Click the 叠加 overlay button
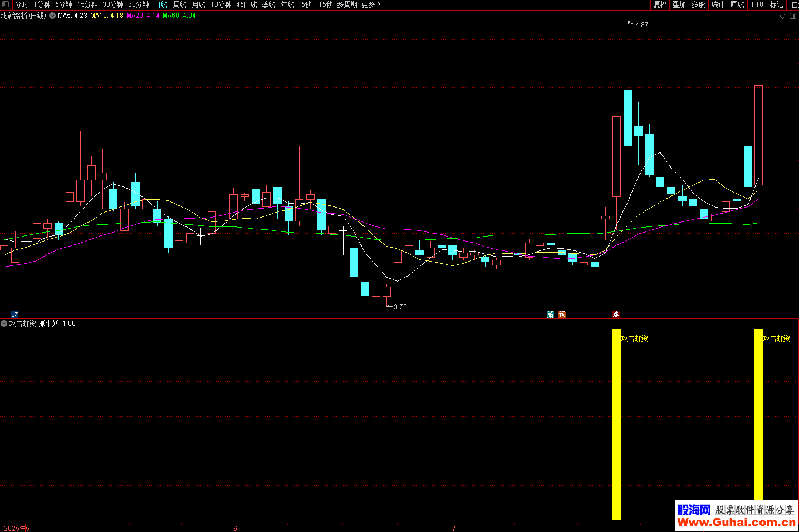The height and width of the screenshot is (532, 799). coord(679,4)
